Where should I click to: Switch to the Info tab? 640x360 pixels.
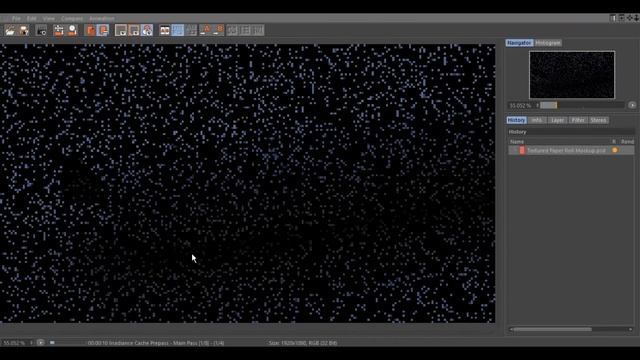(537, 120)
